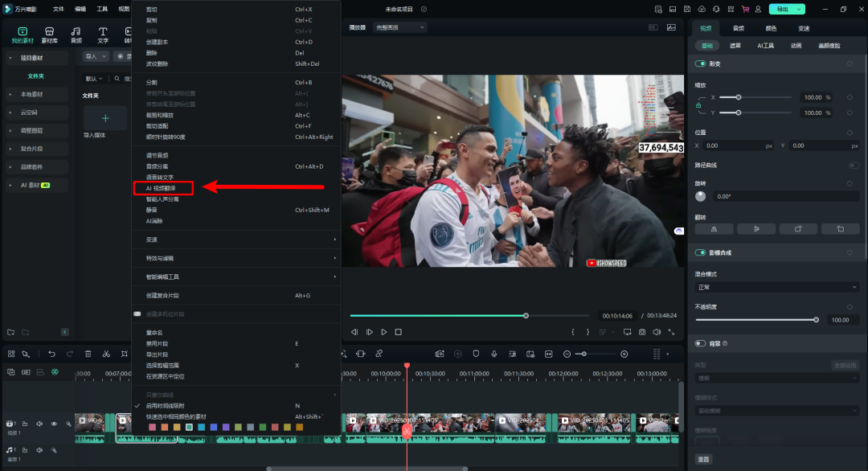Click the flip horizontal button under 翻转
The width and height of the screenshot is (868, 471).
(x=714, y=229)
